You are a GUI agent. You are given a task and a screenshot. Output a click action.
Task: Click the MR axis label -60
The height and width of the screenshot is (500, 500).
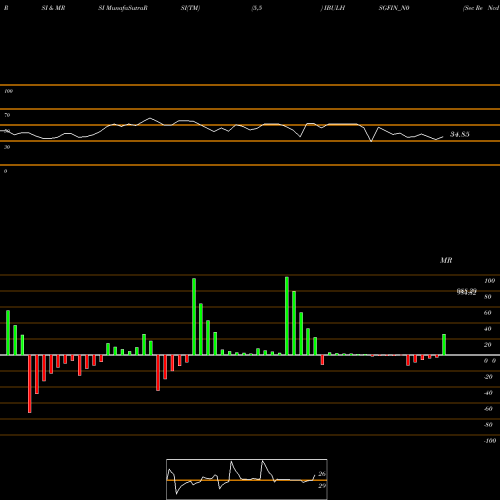488,409
